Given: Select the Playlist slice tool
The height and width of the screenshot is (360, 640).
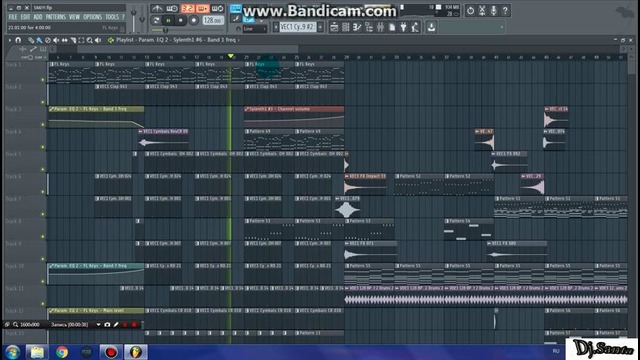Looking at the screenshot, I should 73,40.
